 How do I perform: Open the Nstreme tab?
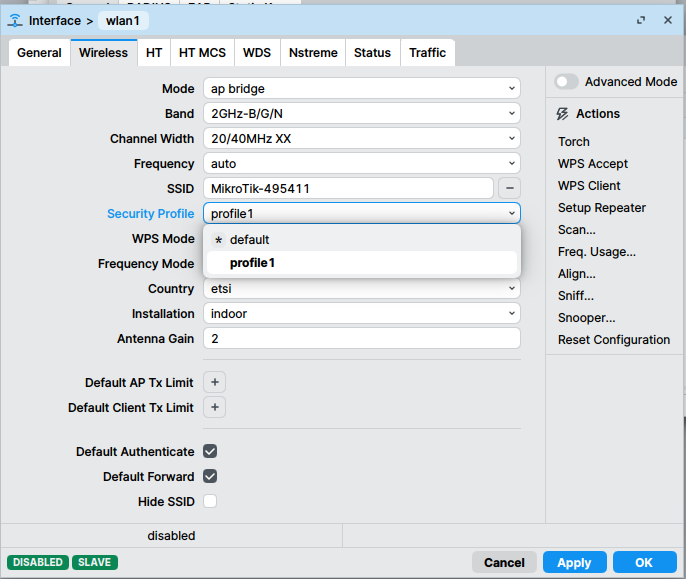pos(313,53)
